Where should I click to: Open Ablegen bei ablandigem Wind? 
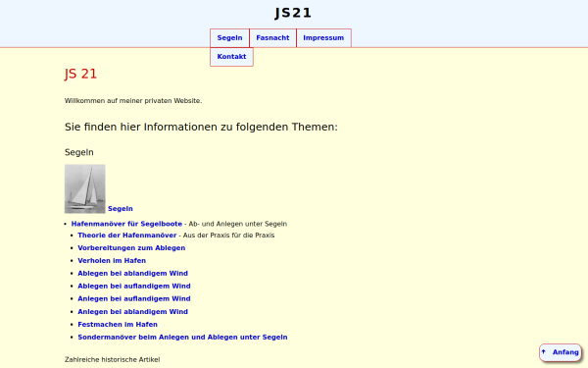(132, 274)
